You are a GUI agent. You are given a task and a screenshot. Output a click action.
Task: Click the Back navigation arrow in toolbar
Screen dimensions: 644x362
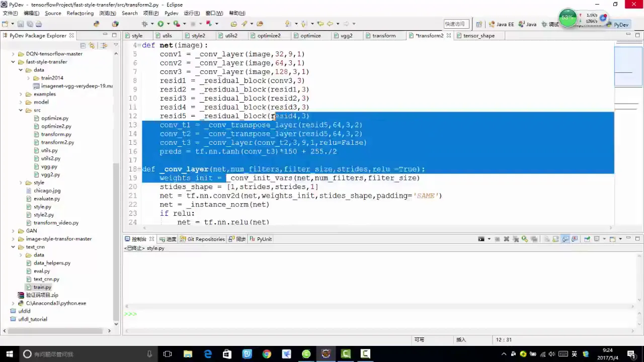point(330,24)
